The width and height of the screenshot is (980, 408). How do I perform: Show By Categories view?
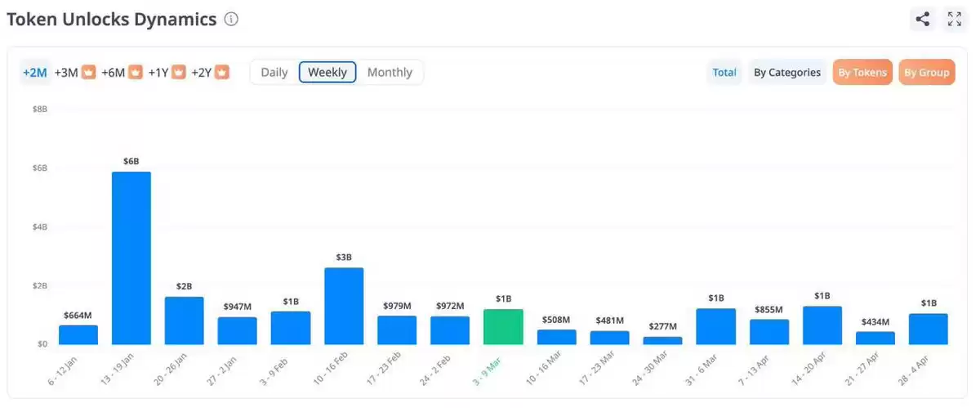point(787,72)
